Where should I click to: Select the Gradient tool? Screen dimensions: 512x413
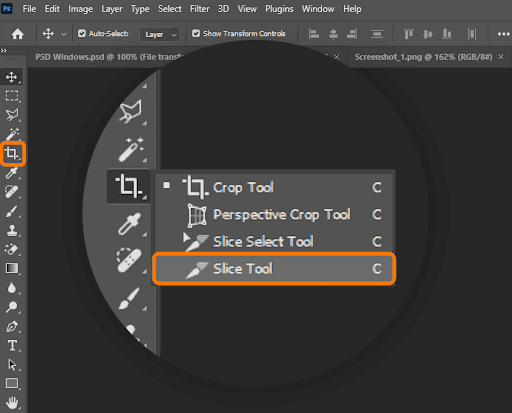click(x=12, y=268)
